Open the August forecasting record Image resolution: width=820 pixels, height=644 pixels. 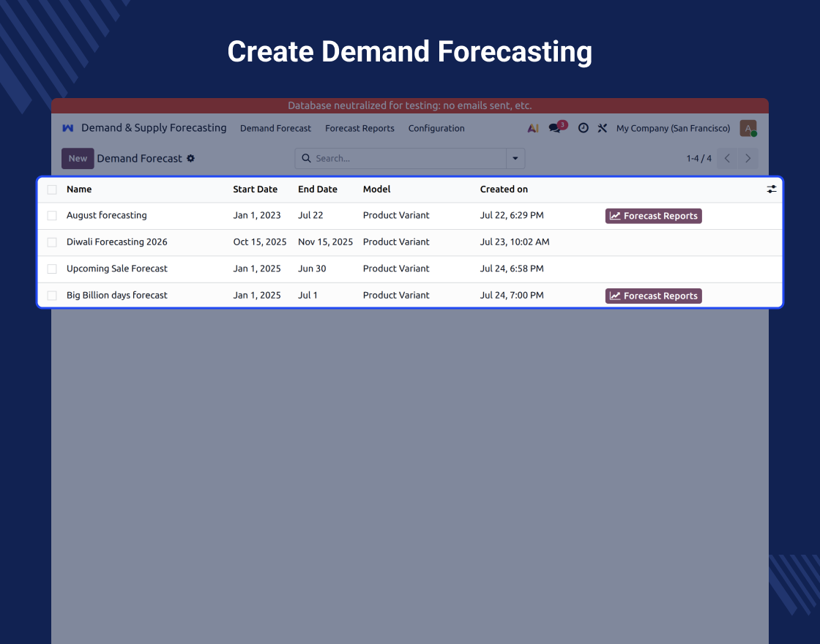107,215
